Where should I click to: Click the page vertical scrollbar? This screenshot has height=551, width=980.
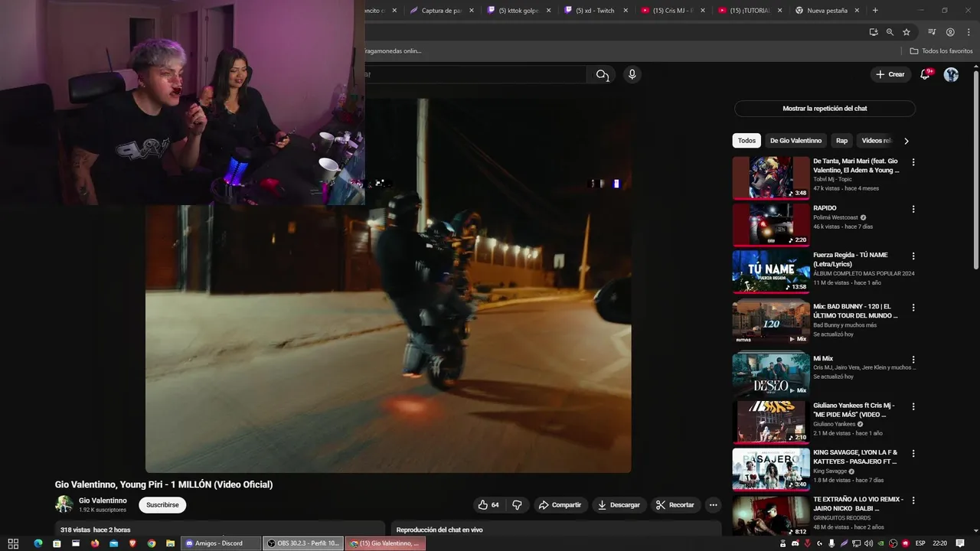click(975, 168)
